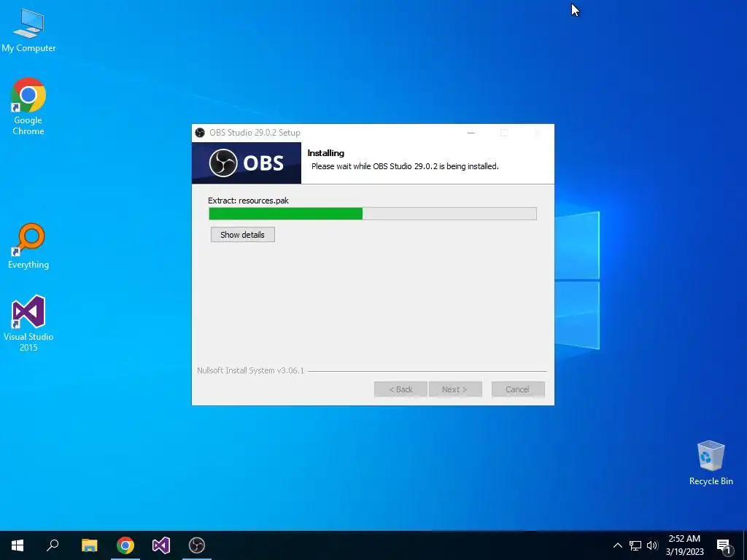Click Show details in OBS installer
747x560 pixels.
coord(242,235)
